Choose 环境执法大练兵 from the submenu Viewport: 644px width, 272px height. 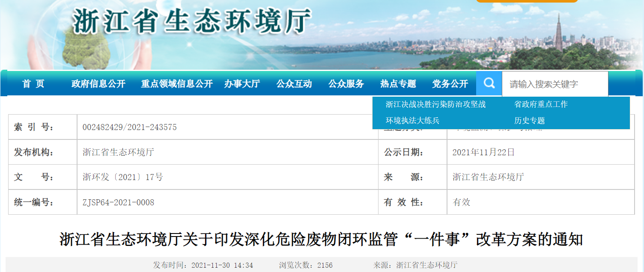coord(412,121)
